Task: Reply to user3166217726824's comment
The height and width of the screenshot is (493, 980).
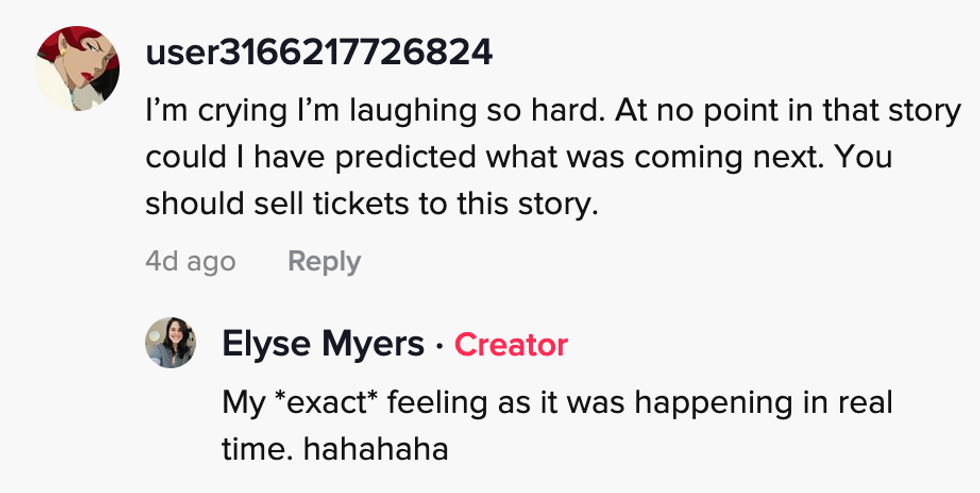Action: click(x=323, y=262)
